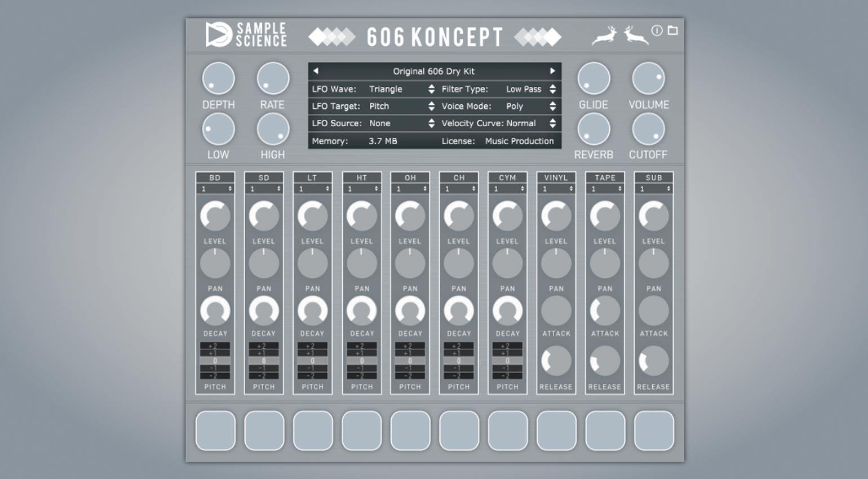Click the LT channel PAN knob
Image resolution: width=868 pixels, height=479 pixels.
click(x=313, y=263)
